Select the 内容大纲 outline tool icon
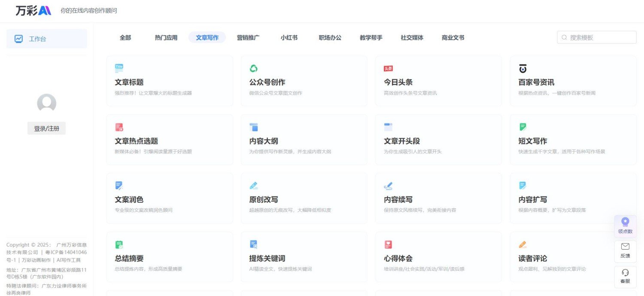644x296 pixels. pos(254,126)
